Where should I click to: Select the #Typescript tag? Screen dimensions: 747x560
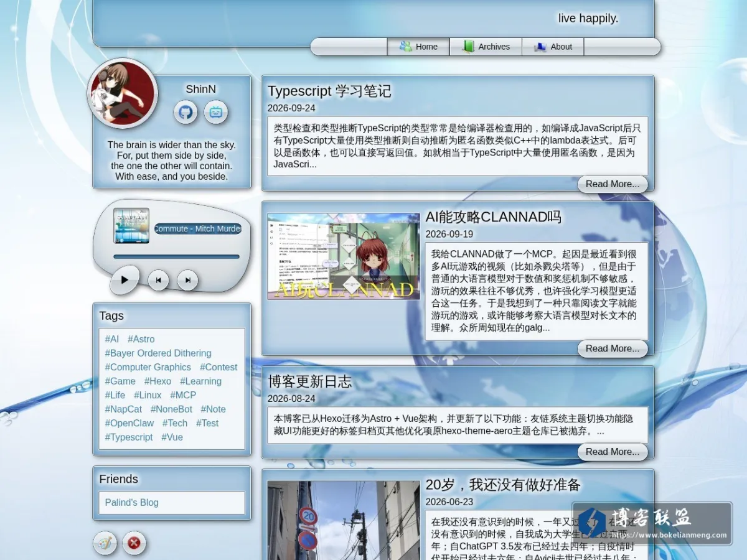pyautogui.click(x=129, y=437)
